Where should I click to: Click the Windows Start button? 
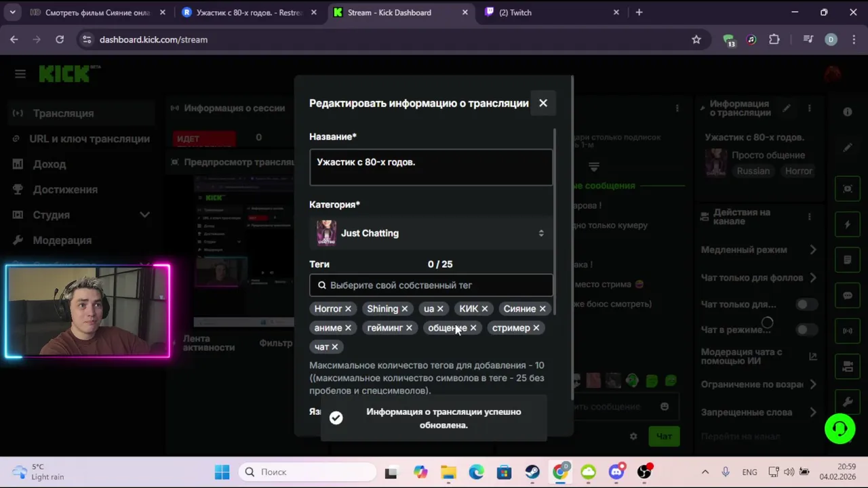[222, 472]
